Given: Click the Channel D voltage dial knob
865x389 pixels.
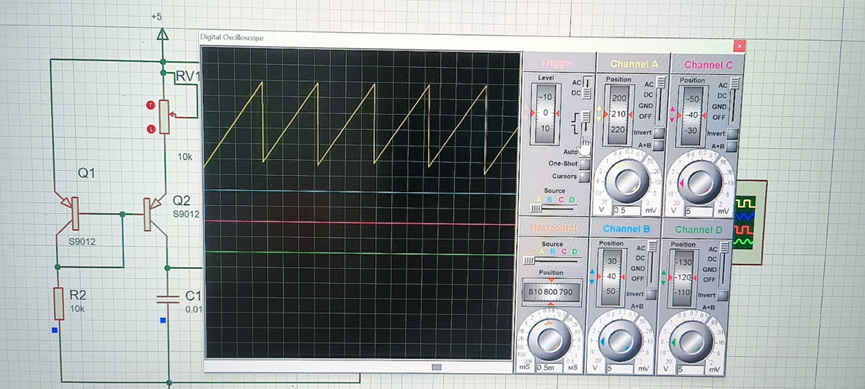Looking at the screenshot, I should [692, 342].
